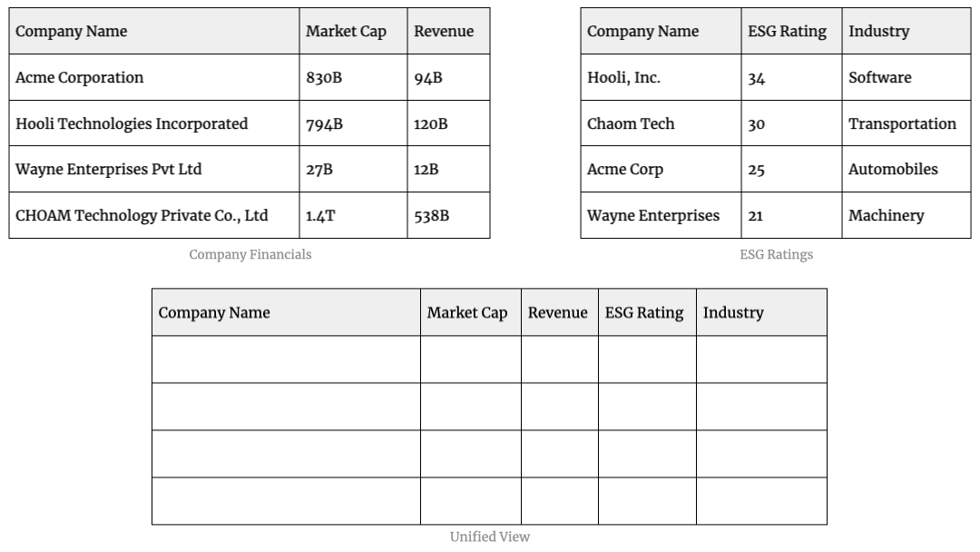Click the Hooli Technologies Incorporated cell
980x552 pixels.
click(x=154, y=123)
